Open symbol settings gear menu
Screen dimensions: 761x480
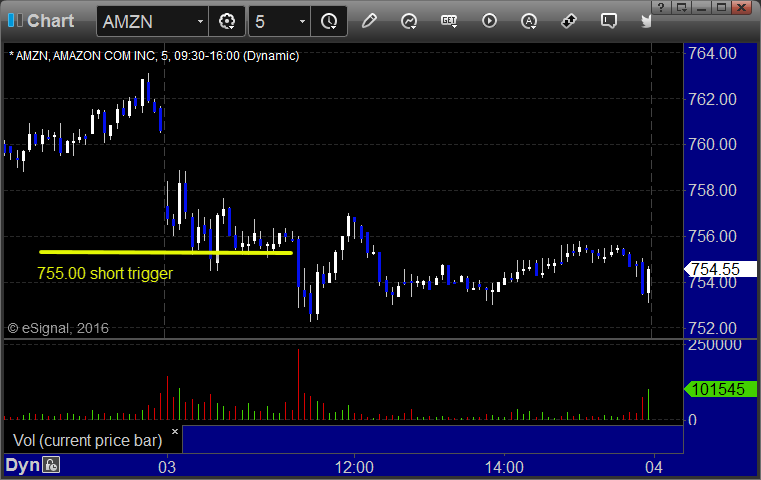(227, 21)
